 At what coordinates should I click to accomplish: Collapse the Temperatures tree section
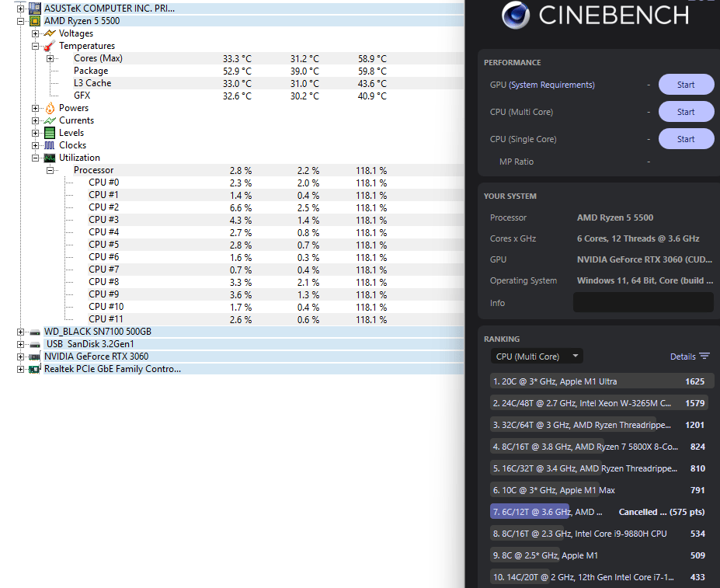(35, 46)
